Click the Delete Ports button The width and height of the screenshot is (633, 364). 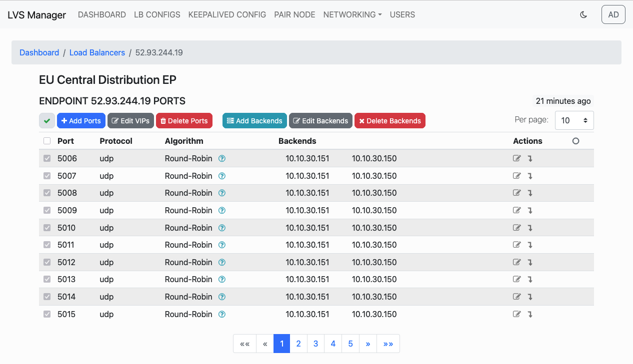[x=184, y=121]
